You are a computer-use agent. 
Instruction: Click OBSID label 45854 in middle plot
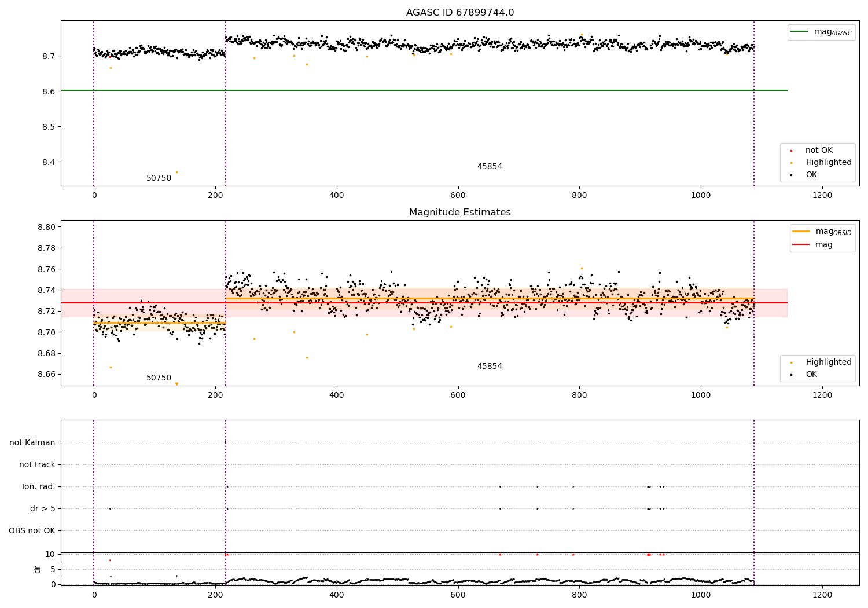click(x=490, y=367)
